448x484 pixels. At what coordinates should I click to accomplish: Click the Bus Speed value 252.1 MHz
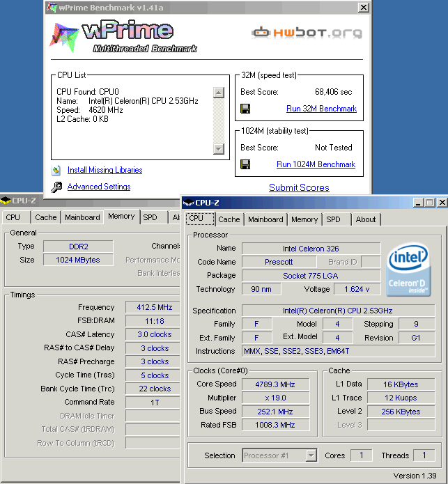(275, 412)
